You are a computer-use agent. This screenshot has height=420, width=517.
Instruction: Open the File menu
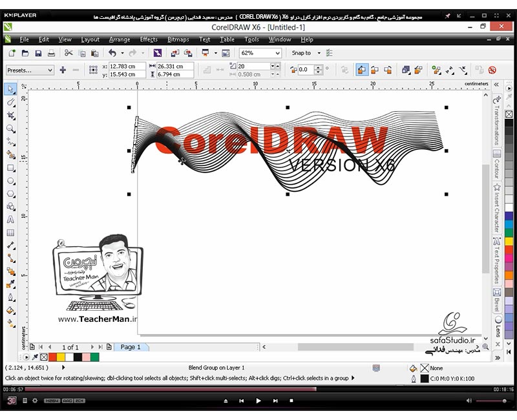tap(24, 39)
